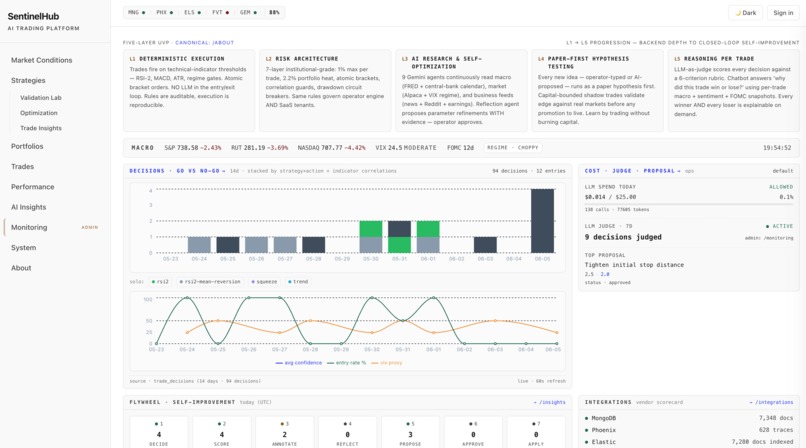This screenshot has height=448, width=806.
Task: Go to Optimization under Strategies
Action: tap(39, 113)
